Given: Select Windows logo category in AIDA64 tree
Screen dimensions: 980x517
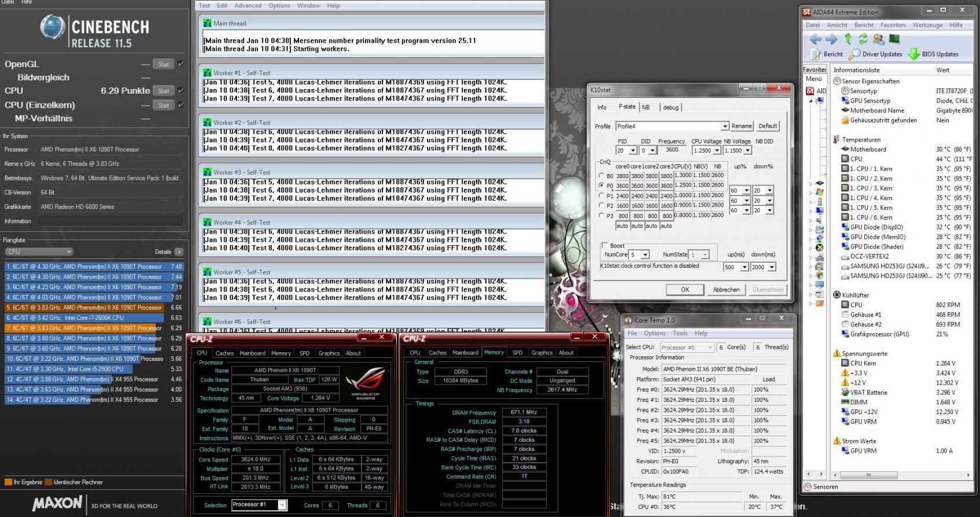Looking at the screenshot, I should pos(819,191).
